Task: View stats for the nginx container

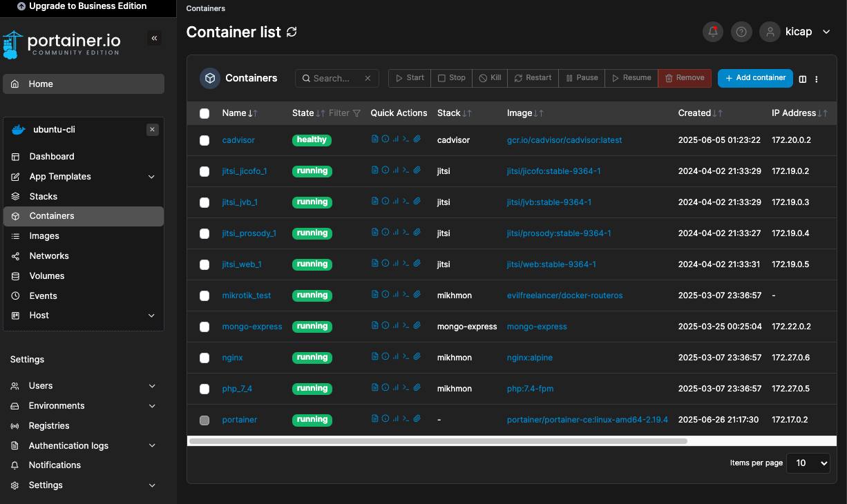Action: pyautogui.click(x=396, y=356)
